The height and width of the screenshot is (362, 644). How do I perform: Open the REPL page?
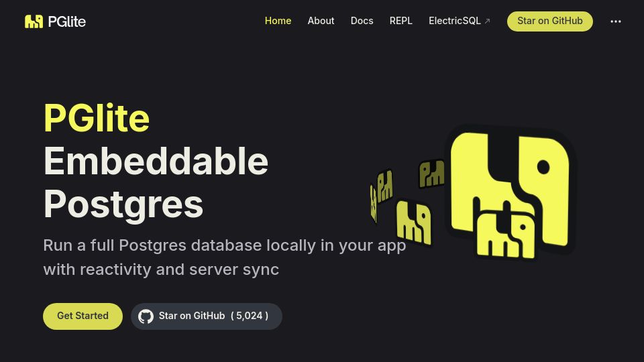(401, 21)
